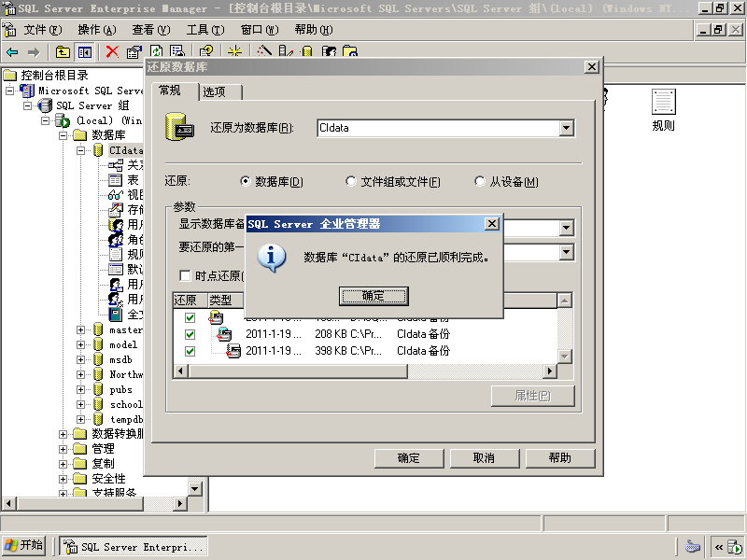Expand the msdb database node

point(80,359)
